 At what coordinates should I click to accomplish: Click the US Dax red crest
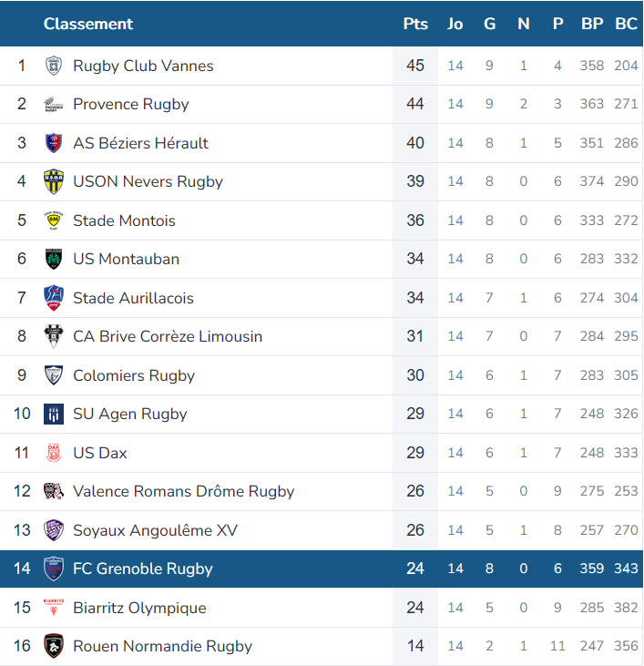click(54, 453)
